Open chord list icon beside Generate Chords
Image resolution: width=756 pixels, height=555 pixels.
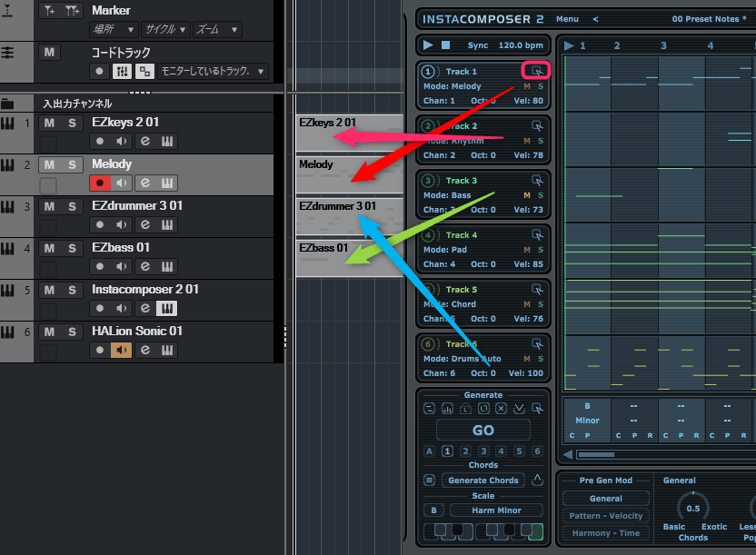point(429,480)
